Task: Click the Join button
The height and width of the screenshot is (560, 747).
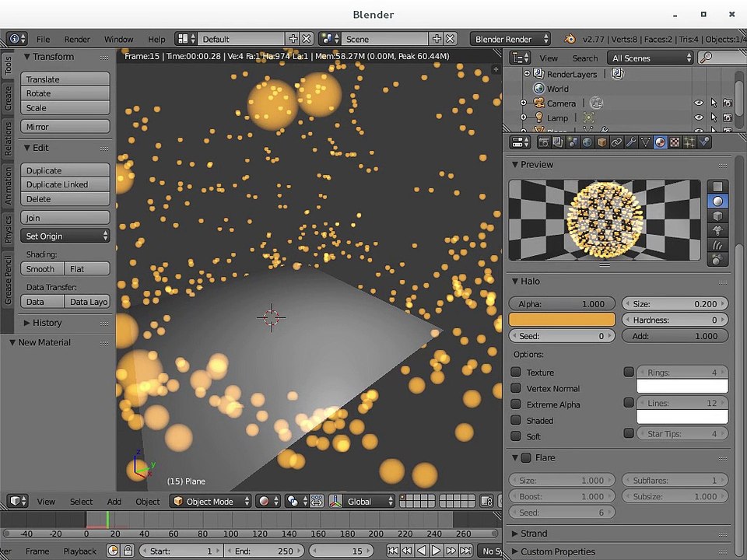Action: (x=65, y=218)
